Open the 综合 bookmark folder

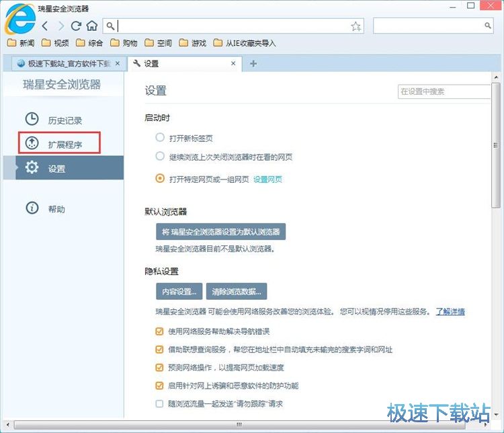(89, 43)
